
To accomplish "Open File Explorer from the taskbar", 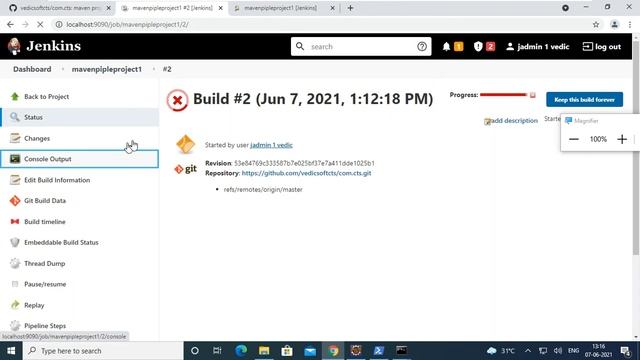I will coord(264,351).
